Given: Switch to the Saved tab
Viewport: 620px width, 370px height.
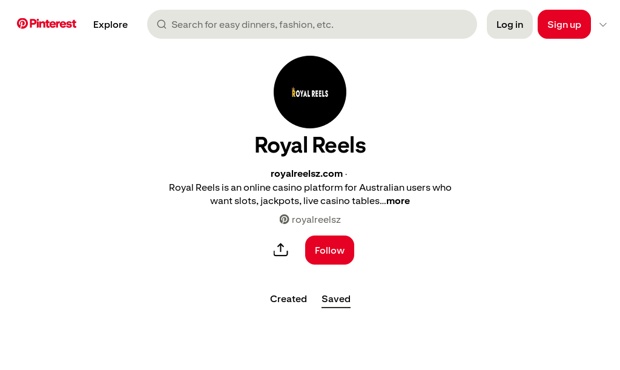Looking at the screenshot, I should point(336,299).
